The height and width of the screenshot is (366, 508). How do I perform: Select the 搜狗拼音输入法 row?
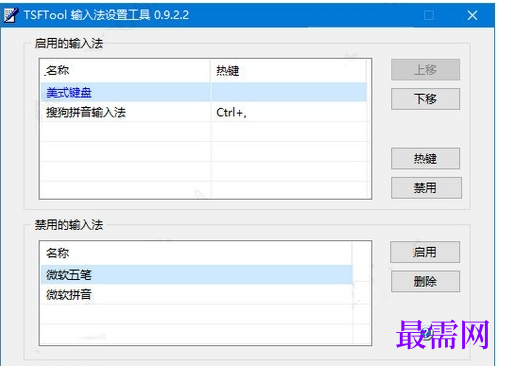click(203, 112)
